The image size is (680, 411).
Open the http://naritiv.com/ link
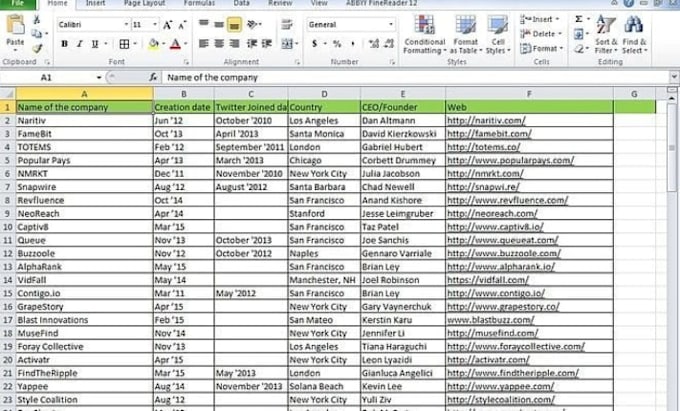[486, 121]
